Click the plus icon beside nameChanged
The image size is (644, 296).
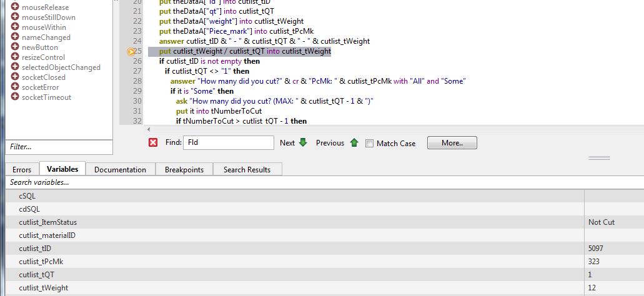pyautogui.click(x=14, y=37)
